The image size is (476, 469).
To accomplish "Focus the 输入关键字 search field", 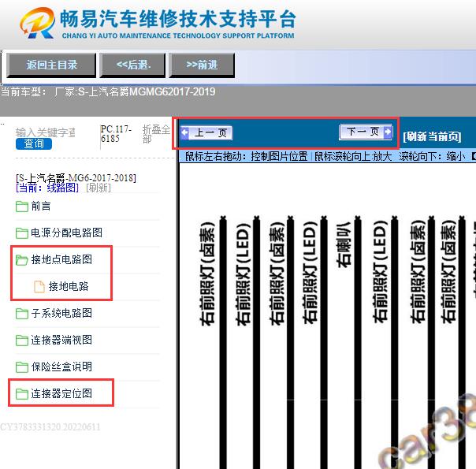I will coord(46,132).
